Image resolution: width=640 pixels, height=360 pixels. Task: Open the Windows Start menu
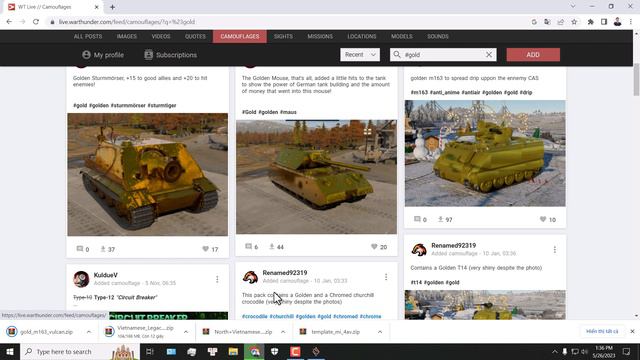10,351
